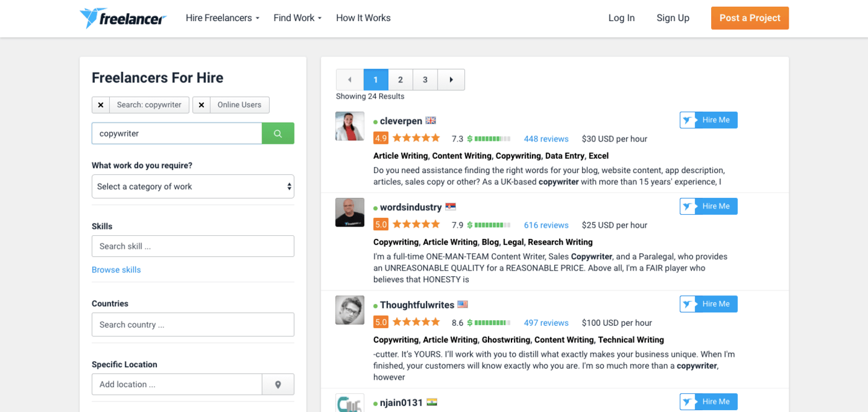The image size is (868, 412).
Task: Focus the Search skill field
Action: 193,246
